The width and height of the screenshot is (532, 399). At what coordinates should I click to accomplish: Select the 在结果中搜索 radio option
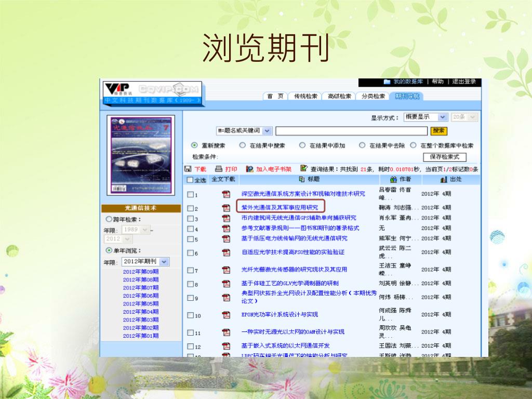point(242,145)
